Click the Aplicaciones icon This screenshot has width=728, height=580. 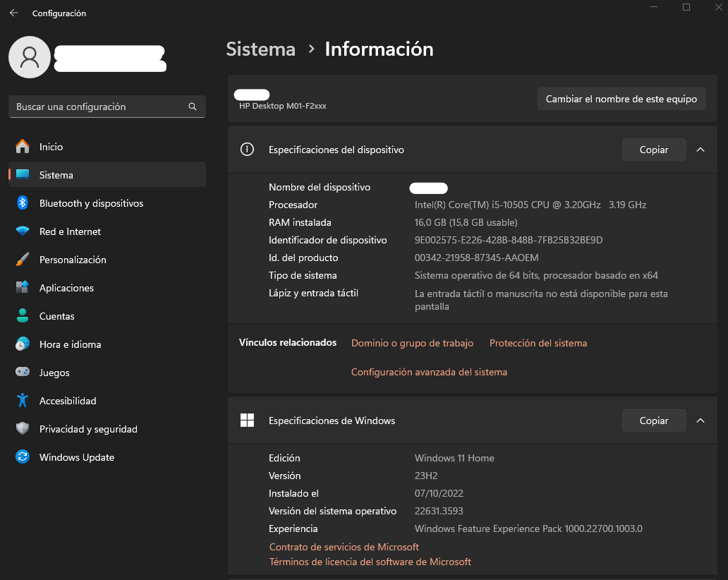[x=23, y=287]
